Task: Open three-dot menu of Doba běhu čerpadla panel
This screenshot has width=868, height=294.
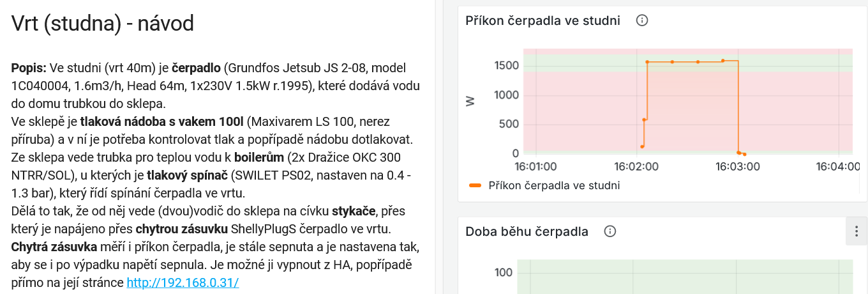Action: click(857, 231)
